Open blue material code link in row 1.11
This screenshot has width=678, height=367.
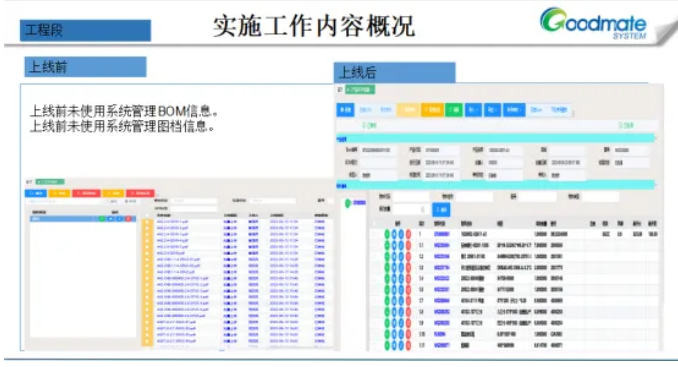click(x=441, y=345)
